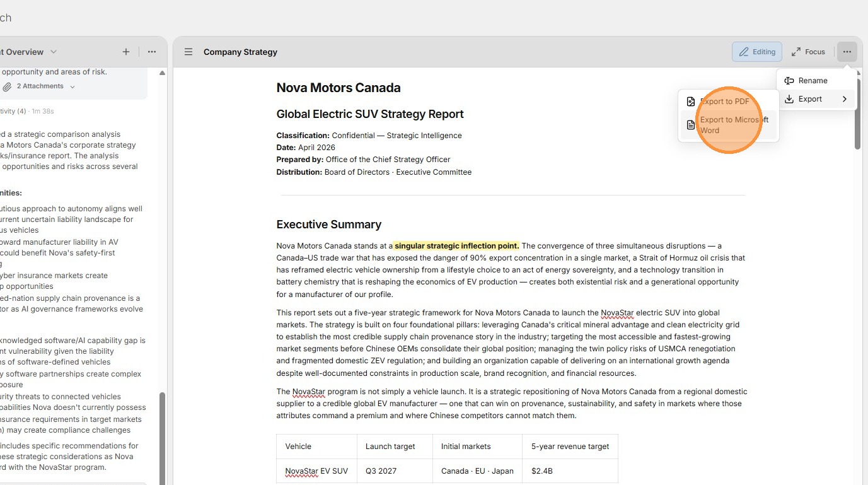868x485 pixels.
Task: Click the 'Canada · EU · Japan' table cell
Action: click(477, 471)
